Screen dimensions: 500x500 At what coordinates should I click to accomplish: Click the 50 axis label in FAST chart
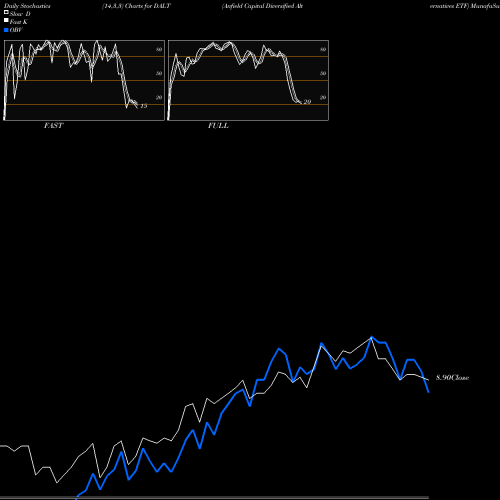pos(159,73)
